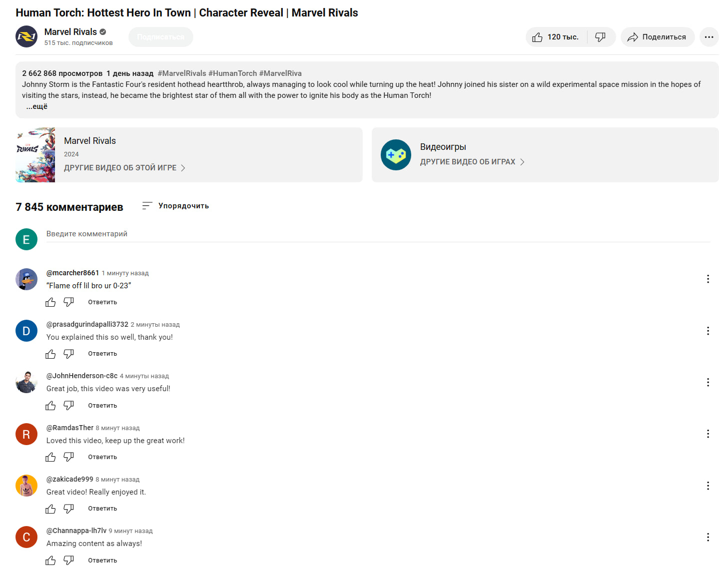Image resolution: width=728 pixels, height=576 pixels.
Task: Open @Channappa-lh7lv username link
Action: [x=76, y=531]
